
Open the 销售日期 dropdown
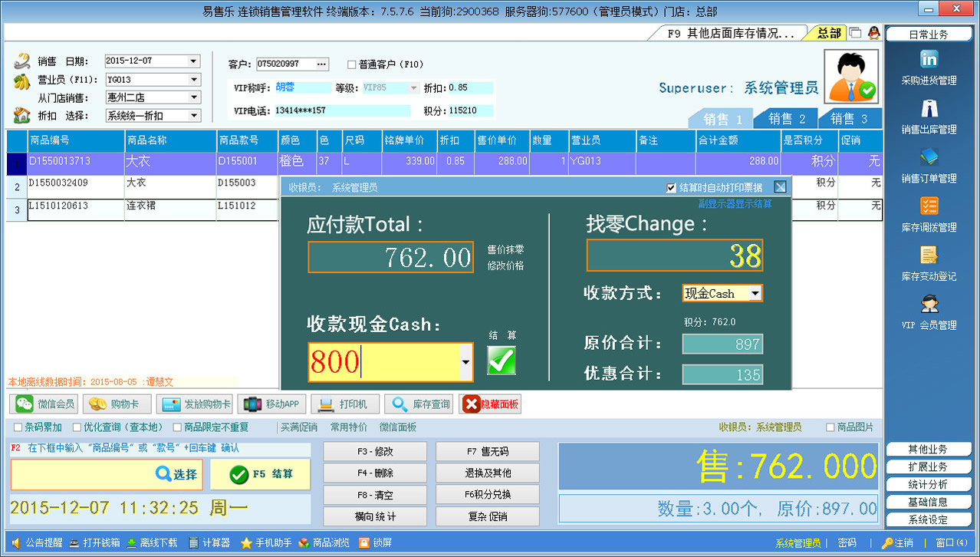(x=193, y=61)
